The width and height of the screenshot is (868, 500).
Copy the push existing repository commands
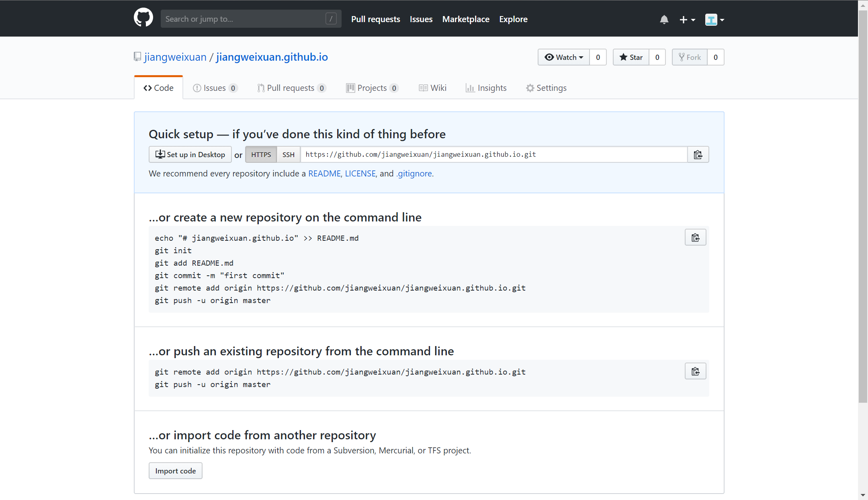pyautogui.click(x=695, y=371)
